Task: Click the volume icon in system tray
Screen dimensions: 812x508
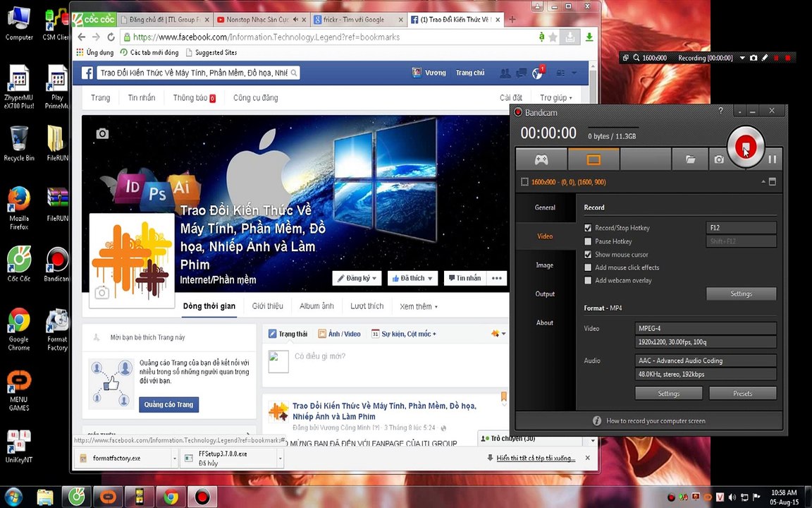Action: click(x=732, y=497)
